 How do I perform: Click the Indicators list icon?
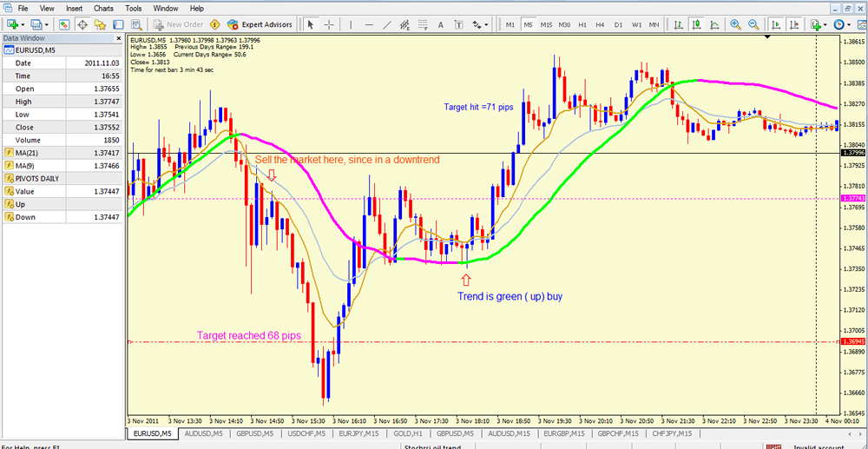click(815, 24)
